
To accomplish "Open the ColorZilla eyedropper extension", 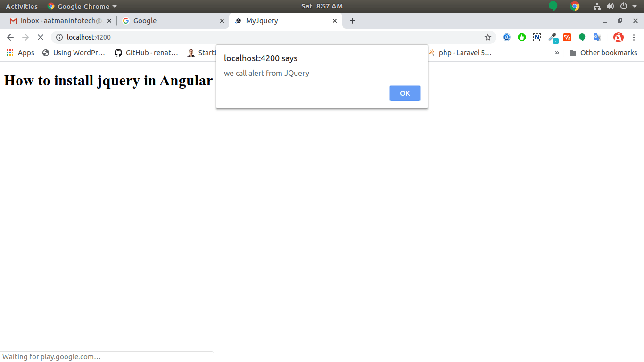I will (553, 37).
